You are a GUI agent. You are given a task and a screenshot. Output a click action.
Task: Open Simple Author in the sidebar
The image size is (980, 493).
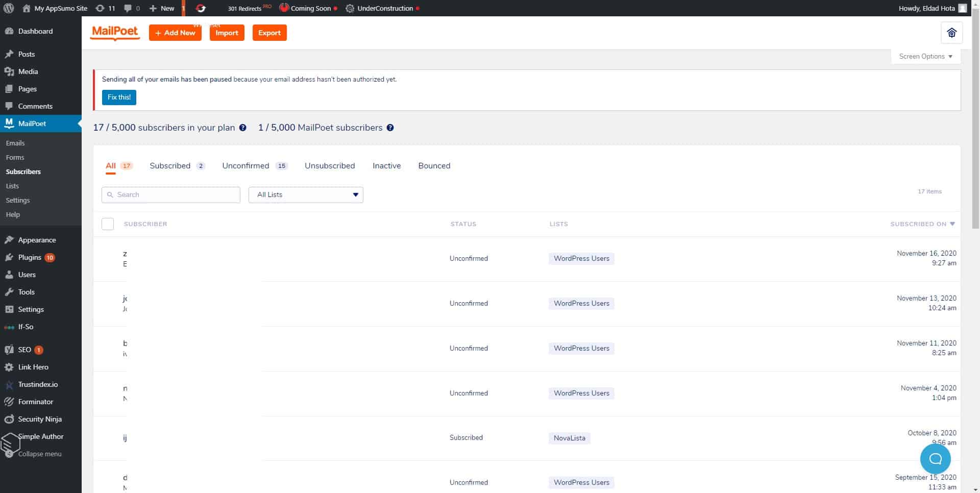[41, 436]
